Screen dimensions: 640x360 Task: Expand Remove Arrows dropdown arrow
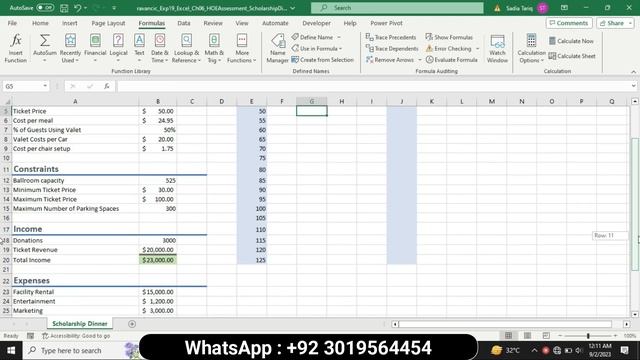coord(420,60)
